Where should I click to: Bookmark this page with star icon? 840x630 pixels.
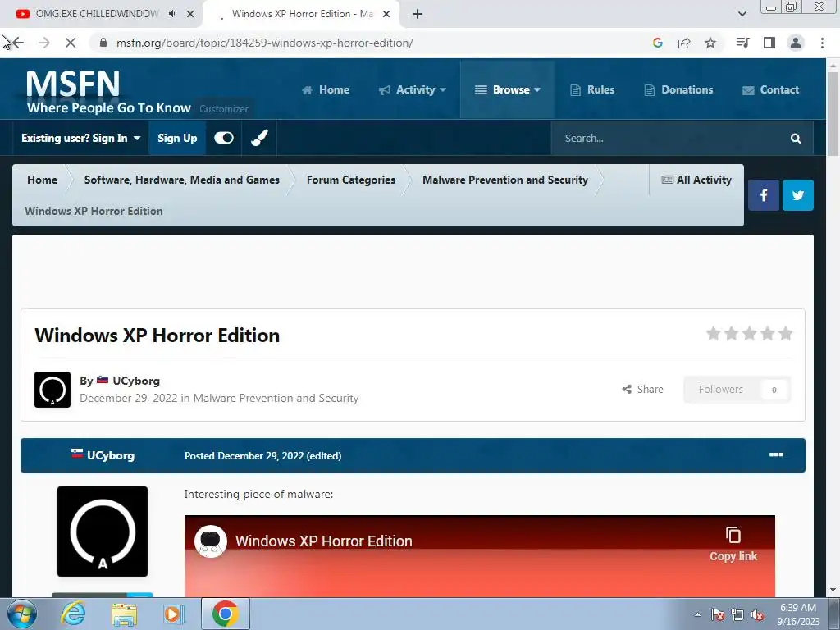coord(710,43)
